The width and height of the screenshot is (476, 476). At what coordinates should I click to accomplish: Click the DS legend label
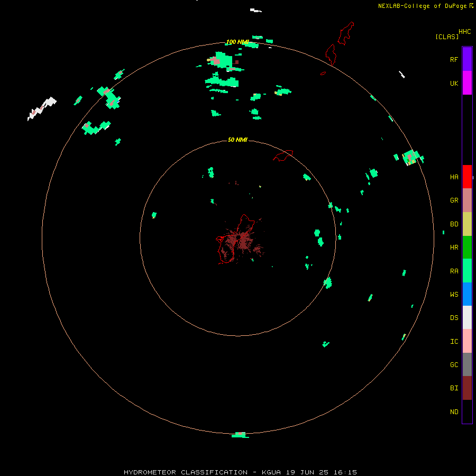[x=454, y=317]
